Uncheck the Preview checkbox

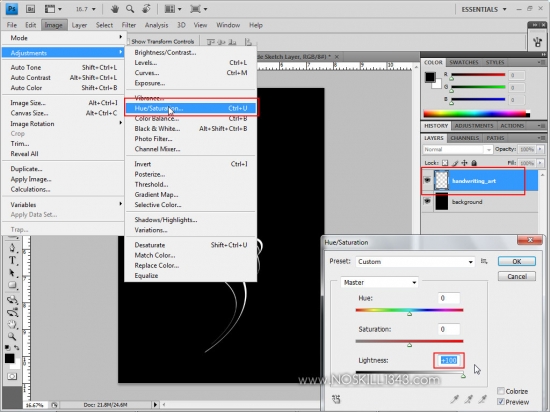click(x=501, y=401)
